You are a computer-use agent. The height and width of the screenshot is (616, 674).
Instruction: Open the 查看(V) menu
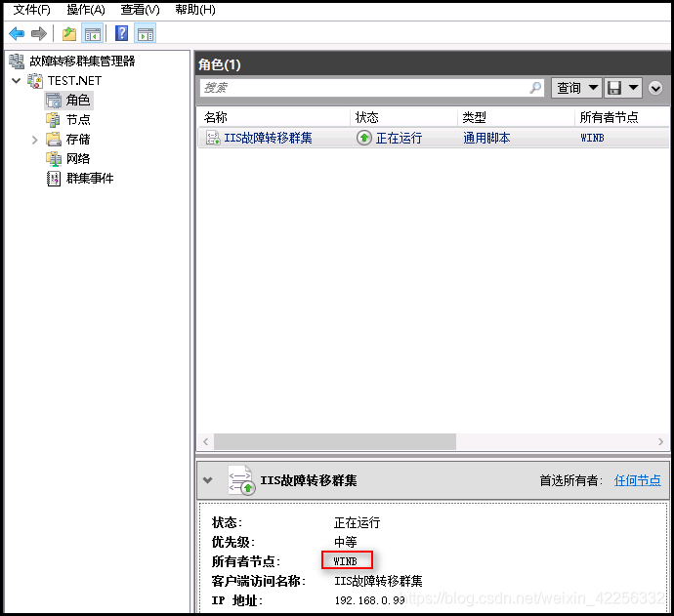pos(140,10)
